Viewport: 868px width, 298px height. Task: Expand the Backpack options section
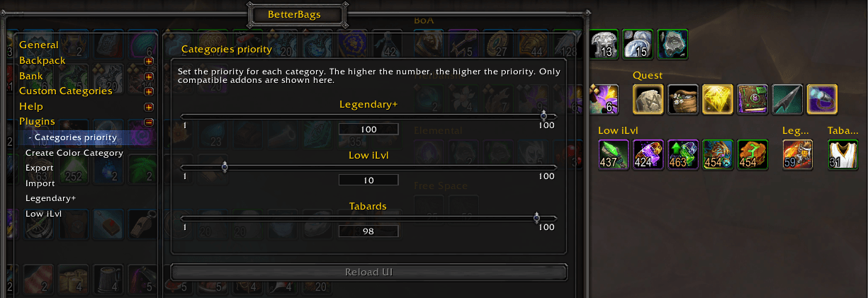coord(149,61)
